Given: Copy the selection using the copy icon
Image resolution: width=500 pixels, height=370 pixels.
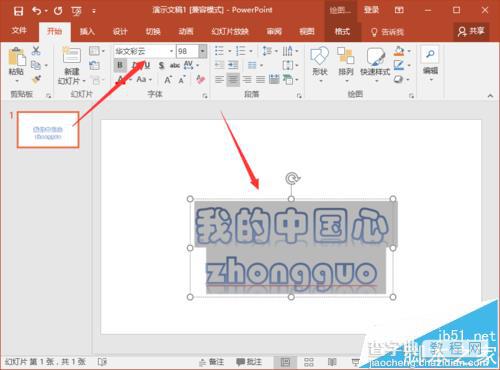Looking at the screenshot, I should click(36, 65).
